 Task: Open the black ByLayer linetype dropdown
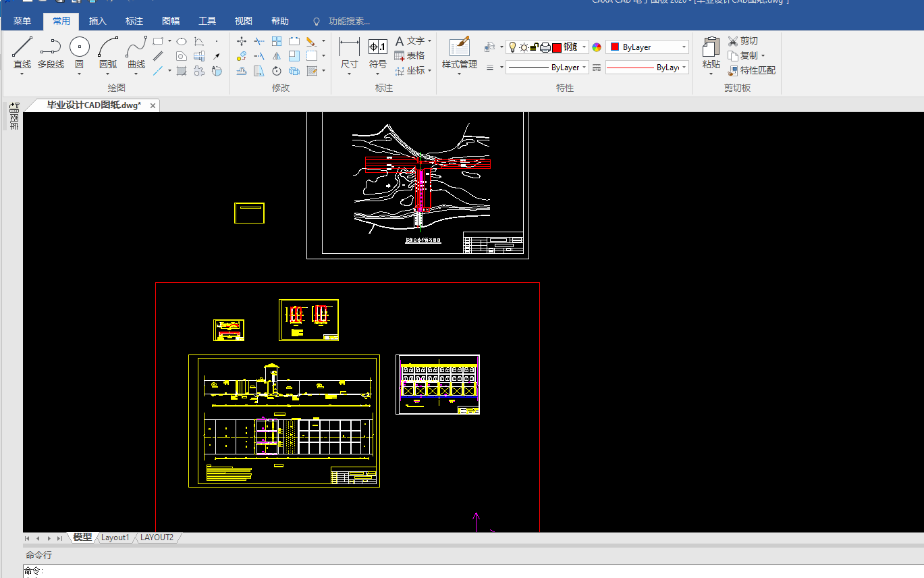click(584, 68)
